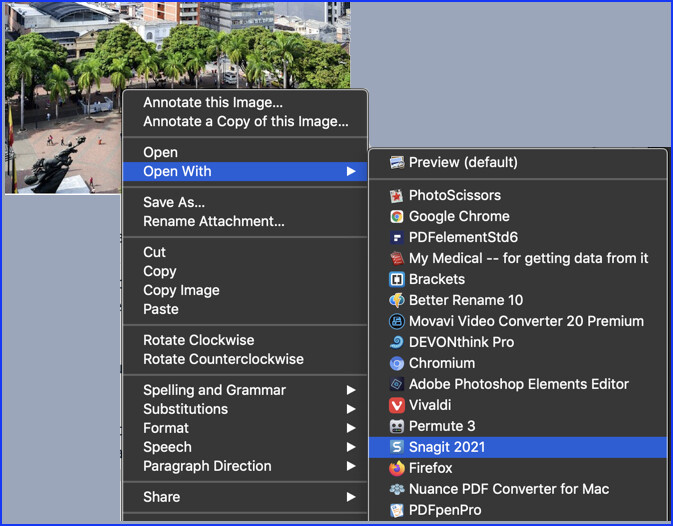
Task: Choose Save As… from context menu
Action: [245, 202]
